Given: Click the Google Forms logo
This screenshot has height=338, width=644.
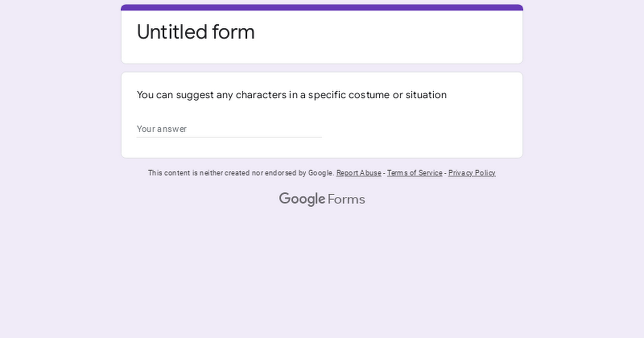Looking at the screenshot, I should (322, 199).
